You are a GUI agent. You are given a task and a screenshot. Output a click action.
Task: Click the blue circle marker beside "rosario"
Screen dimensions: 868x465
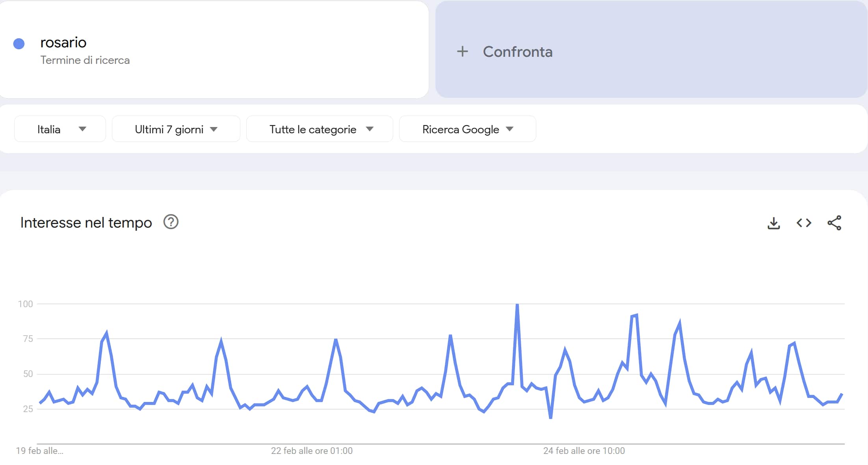[18, 43]
